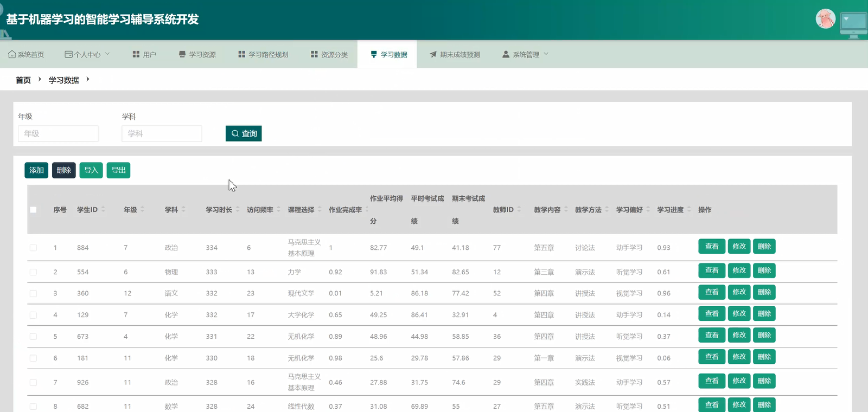Open the 期末成绩预测 menu item

click(455, 54)
